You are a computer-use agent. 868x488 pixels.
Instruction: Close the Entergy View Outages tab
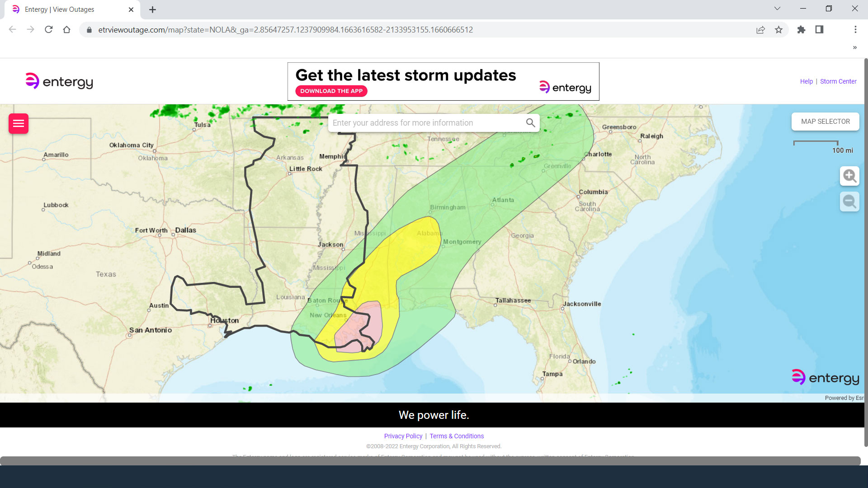click(x=131, y=9)
